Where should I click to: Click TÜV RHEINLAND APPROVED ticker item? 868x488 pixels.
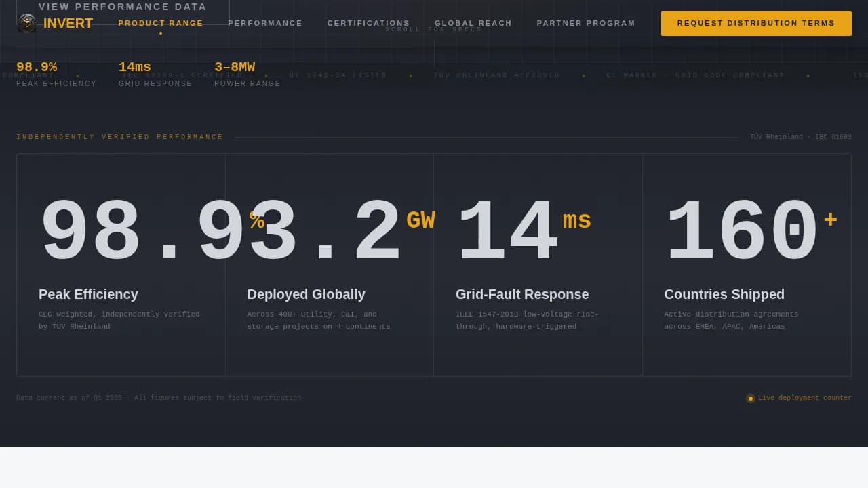pyautogui.click(x=496, y=75)
